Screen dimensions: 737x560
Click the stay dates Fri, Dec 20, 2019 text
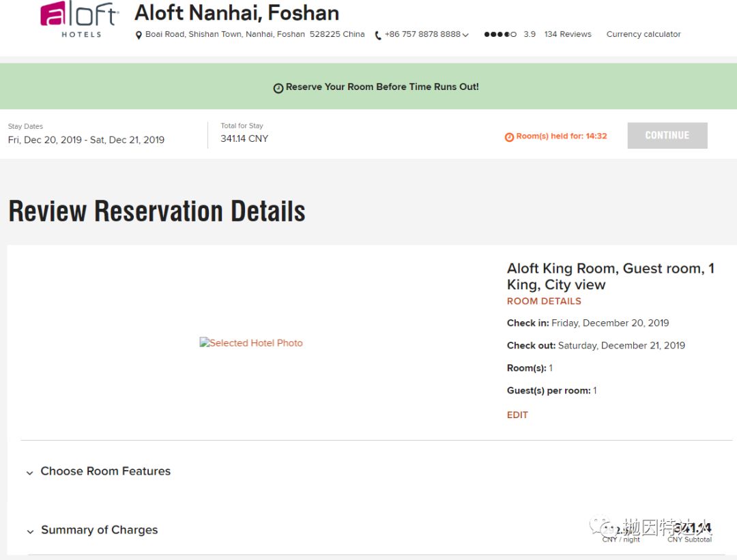tap(86, 140)
